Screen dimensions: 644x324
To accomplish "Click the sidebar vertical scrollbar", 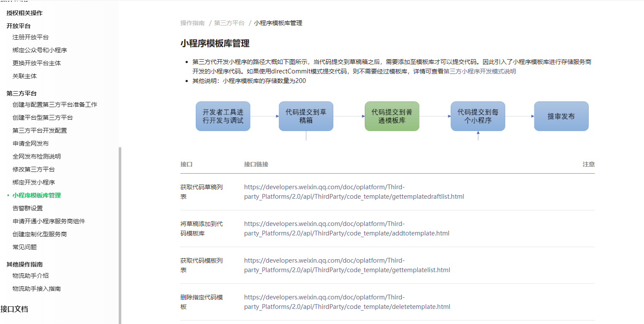I will pyautogui.click(x=120, y=235).
